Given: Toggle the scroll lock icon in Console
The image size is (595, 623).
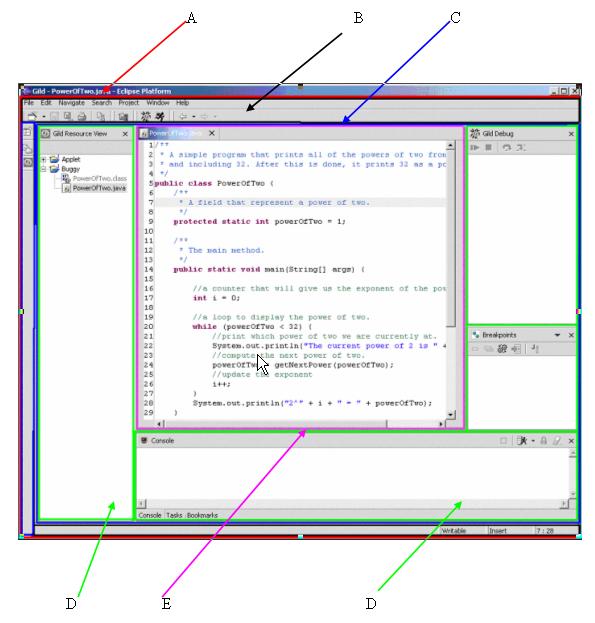Looking at the screenshot, I should (x=544, y=441).
